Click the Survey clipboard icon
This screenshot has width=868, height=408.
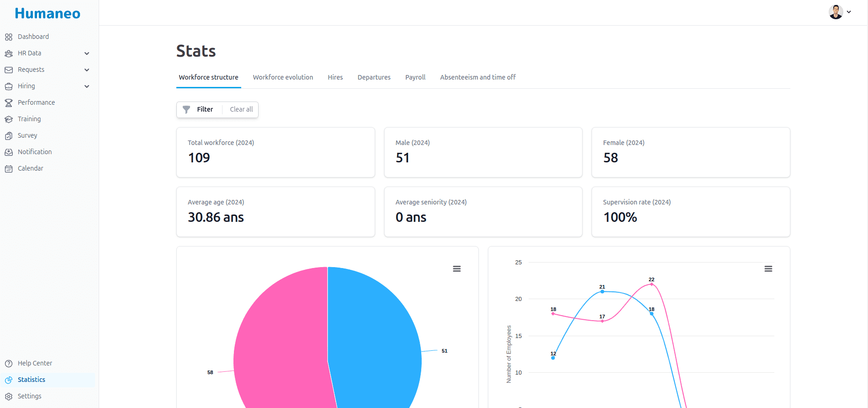click(x=9, y=136)
